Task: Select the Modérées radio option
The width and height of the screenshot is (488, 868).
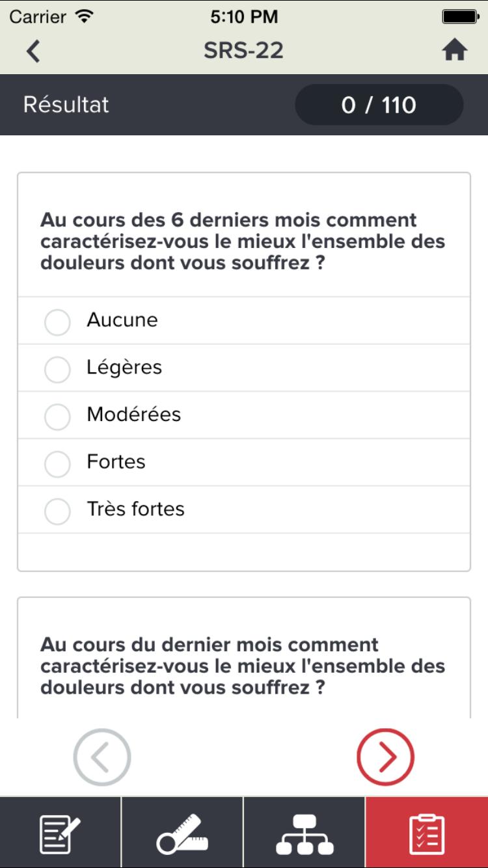Action: tap(57, 416)
